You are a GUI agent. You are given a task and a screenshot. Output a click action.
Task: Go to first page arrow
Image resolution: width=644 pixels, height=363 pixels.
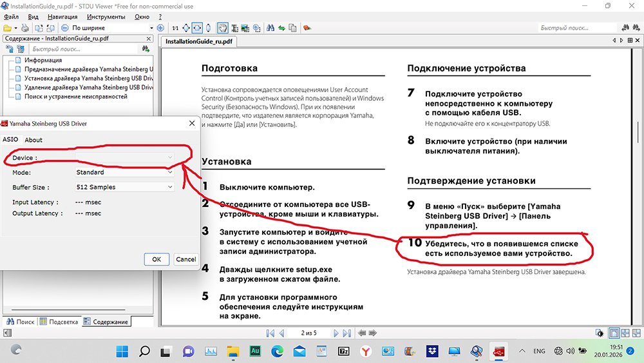click(x=270, y=333)
